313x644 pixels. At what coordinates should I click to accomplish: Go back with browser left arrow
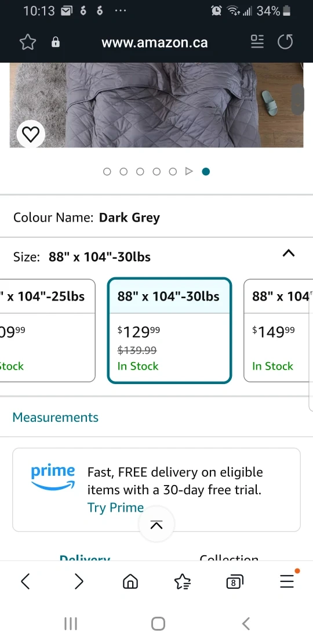pyautogui.click(x=26, y=581)
